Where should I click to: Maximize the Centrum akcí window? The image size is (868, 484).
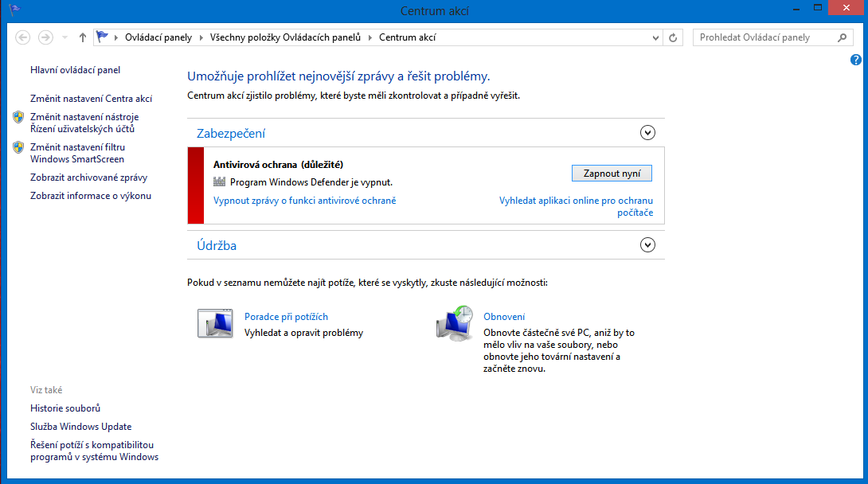(x=818, y=8)
